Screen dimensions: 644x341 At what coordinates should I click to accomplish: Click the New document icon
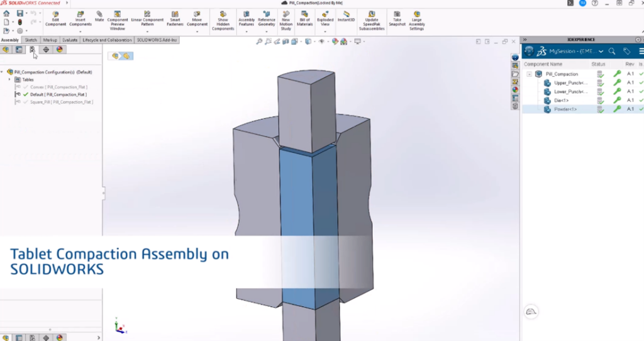[x=6, y=22]
